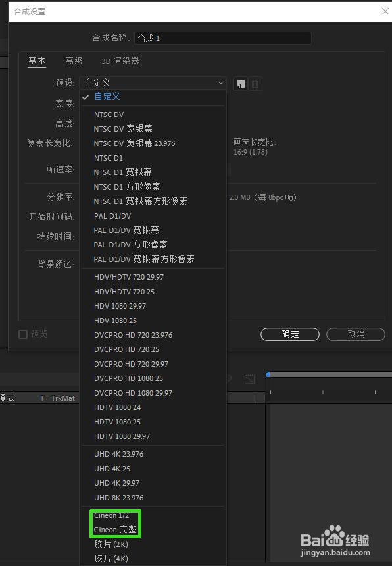Switch to the 基本 tab
Viewport: 392px width, 566px height.
[37, 61]
